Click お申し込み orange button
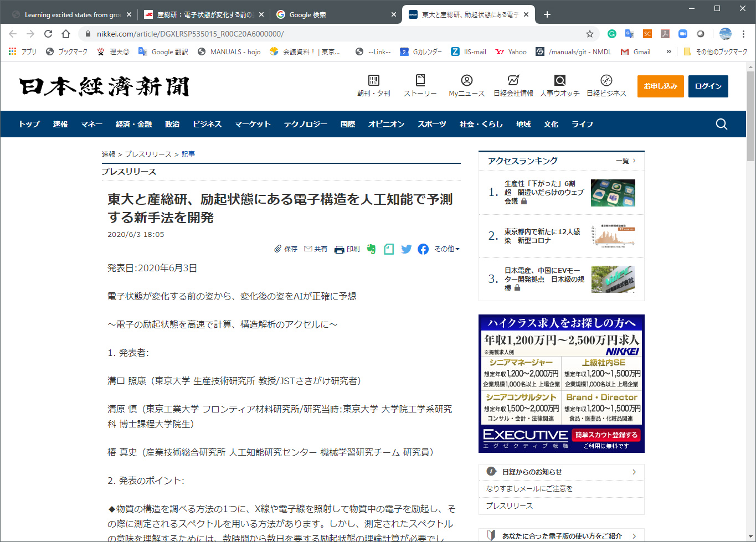 661,86
